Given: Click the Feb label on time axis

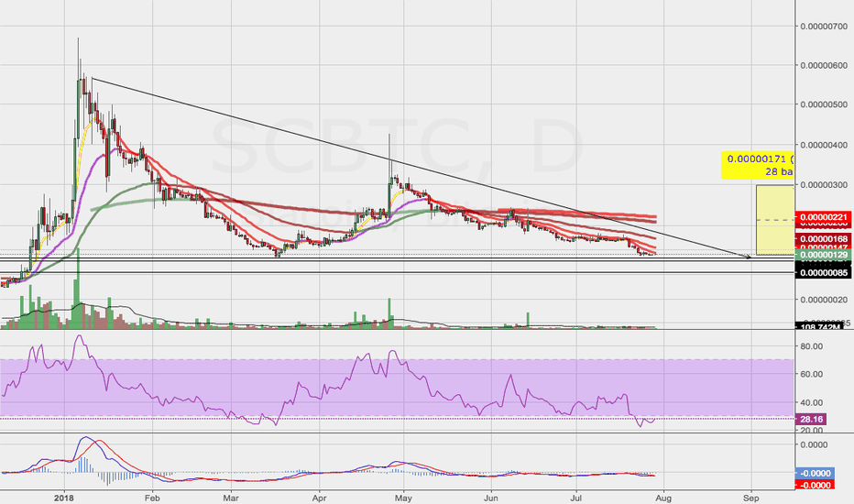Looking at the screenshot, I should coord(152,498).
